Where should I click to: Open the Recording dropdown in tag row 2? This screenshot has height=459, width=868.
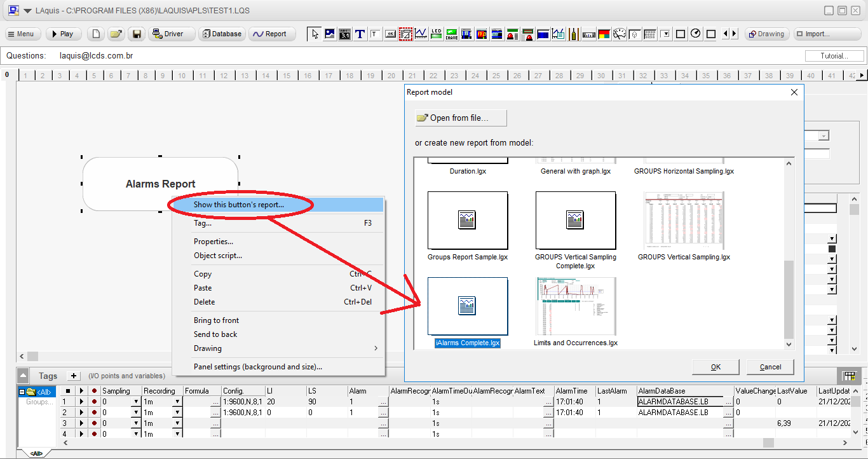tap(177, 413)
